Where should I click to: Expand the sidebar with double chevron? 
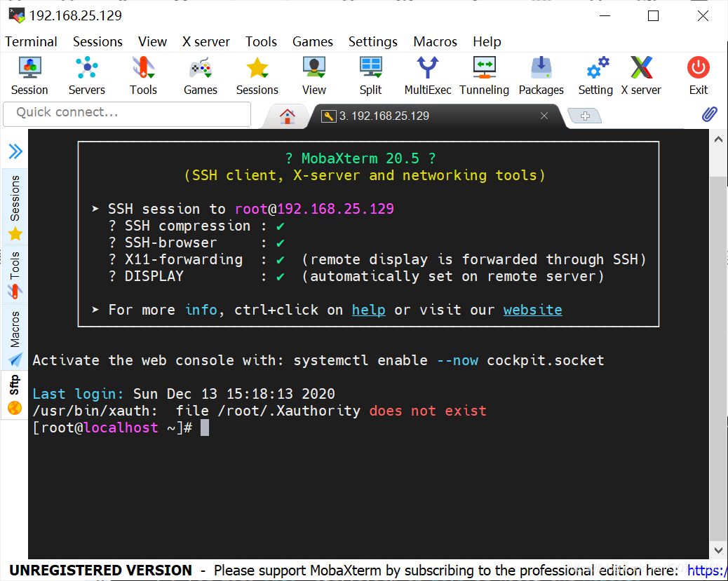(x=15, y=151)
